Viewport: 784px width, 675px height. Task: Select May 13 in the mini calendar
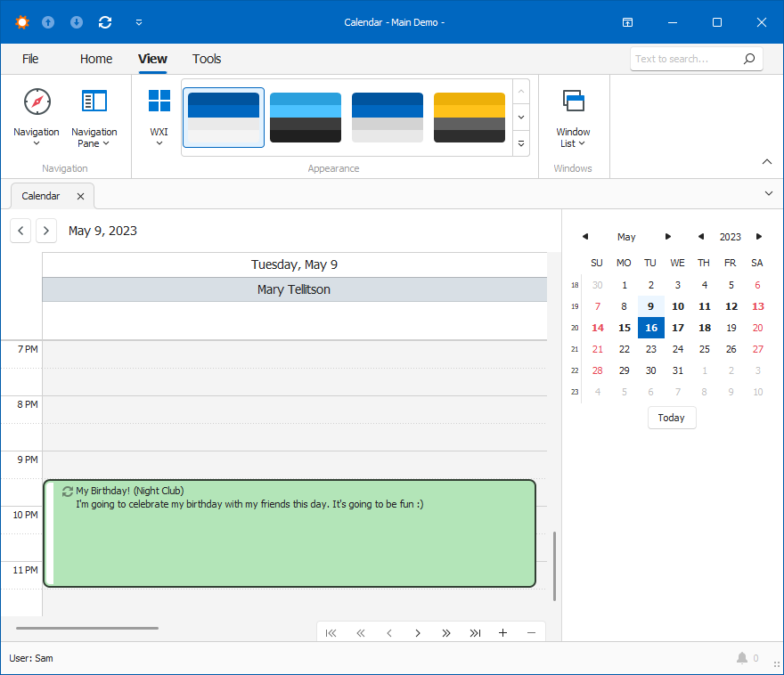(x=758, y=306)
